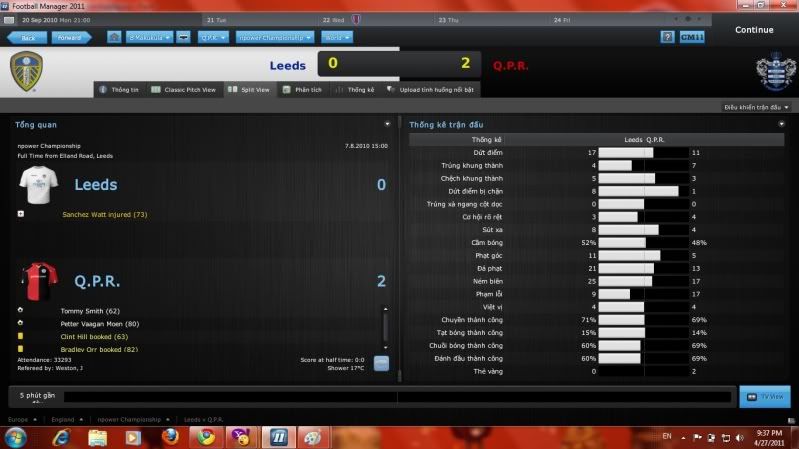Screen dimensions: 799x449
Task: Click the Leeds v Q.P.R. breadcrumb
Action: (203, 419)
